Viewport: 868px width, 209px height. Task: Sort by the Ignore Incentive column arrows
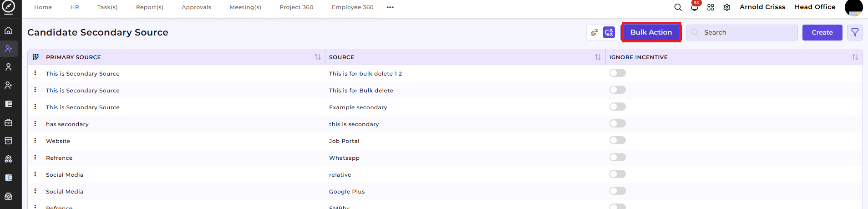coord(855,57)
